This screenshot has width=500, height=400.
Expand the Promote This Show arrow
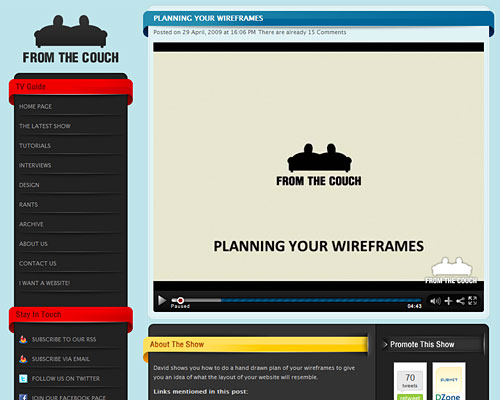(x=385, y=345)
